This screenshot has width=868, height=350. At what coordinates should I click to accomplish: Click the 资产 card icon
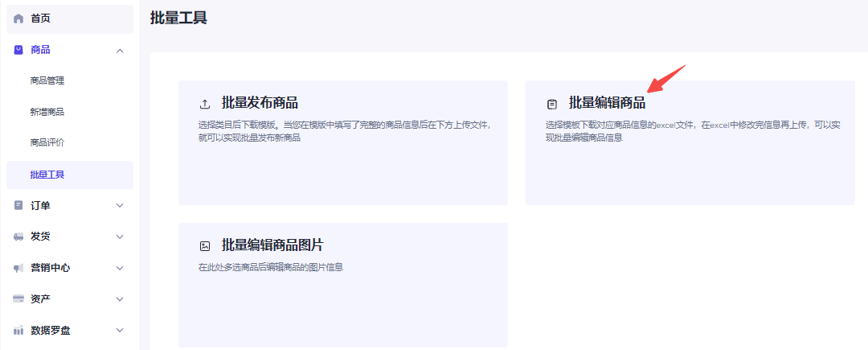(18, 299)
